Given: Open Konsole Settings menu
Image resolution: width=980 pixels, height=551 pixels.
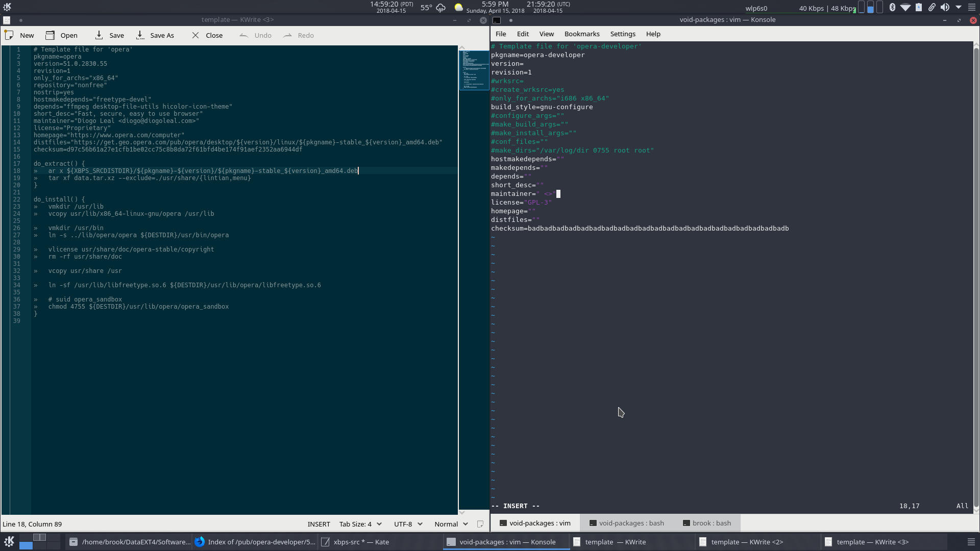Looking at the screenshot, I should tap(623, 34).
